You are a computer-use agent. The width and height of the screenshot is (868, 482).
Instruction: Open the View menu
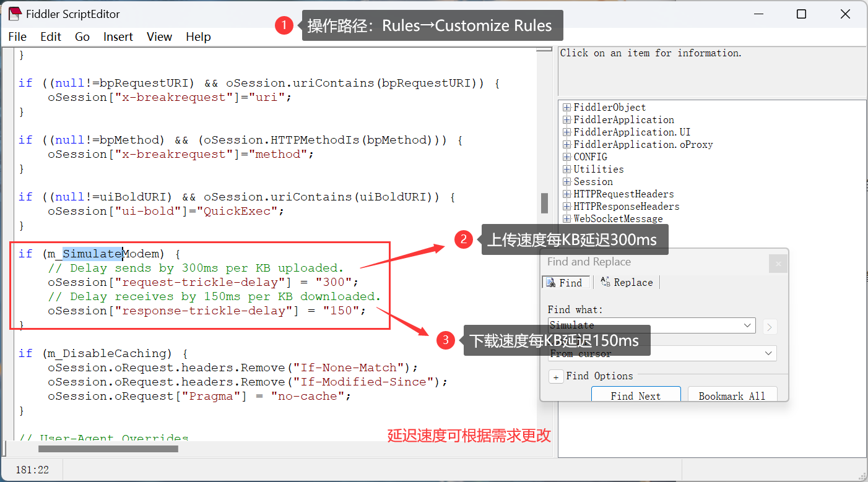[x=159, y=37]
